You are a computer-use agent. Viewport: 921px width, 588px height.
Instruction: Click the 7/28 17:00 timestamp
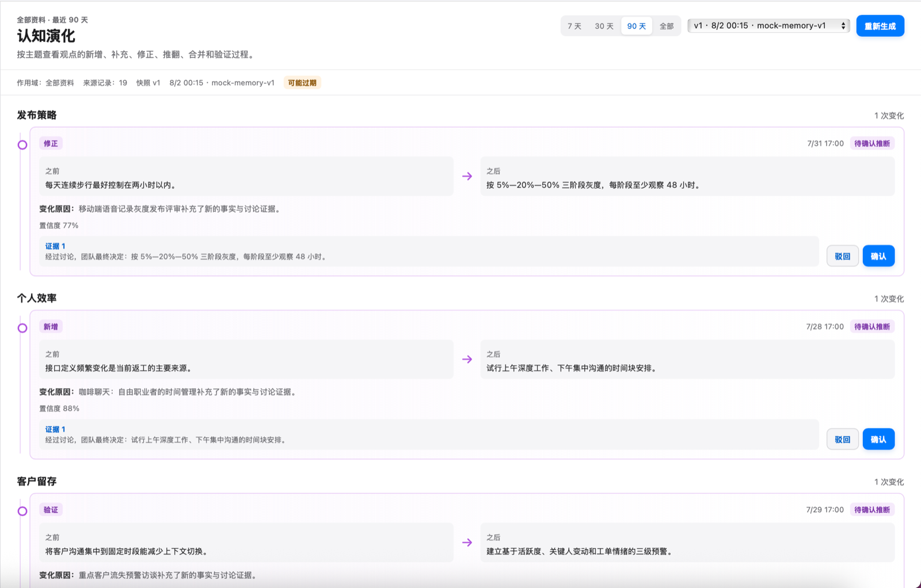[x=825, y=327]
